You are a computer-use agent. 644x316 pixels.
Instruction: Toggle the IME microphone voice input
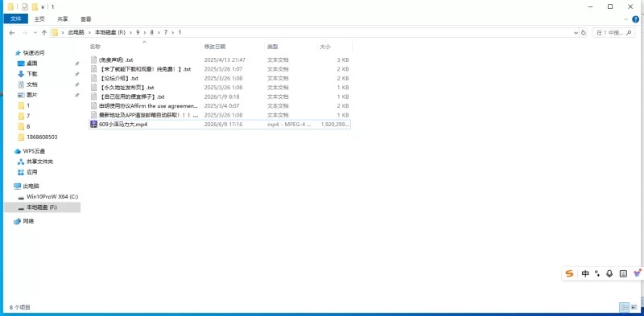(x=609, y=273)
